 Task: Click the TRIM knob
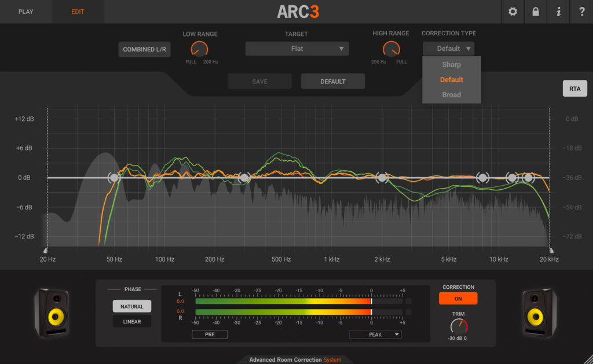pos(459,326)
